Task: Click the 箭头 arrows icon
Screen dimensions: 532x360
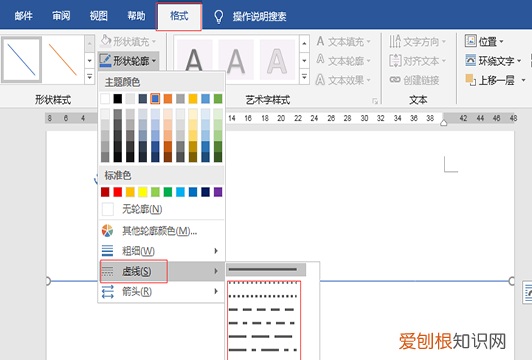Action: [x=108, y=292]
